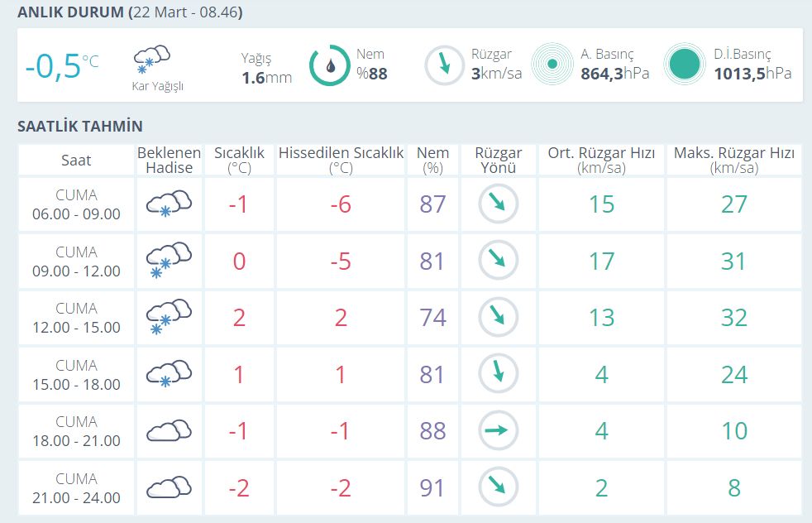Select the Hissedilen Sıcaklık column header

point(341,160)
